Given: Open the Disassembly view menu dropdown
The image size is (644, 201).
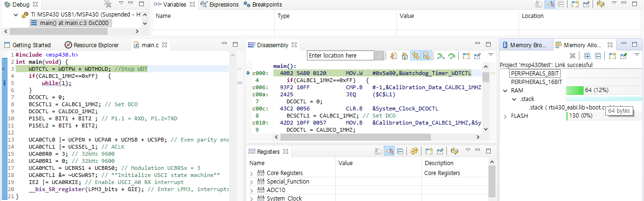Looking at the screenshot, I should (x=490, y=56).
